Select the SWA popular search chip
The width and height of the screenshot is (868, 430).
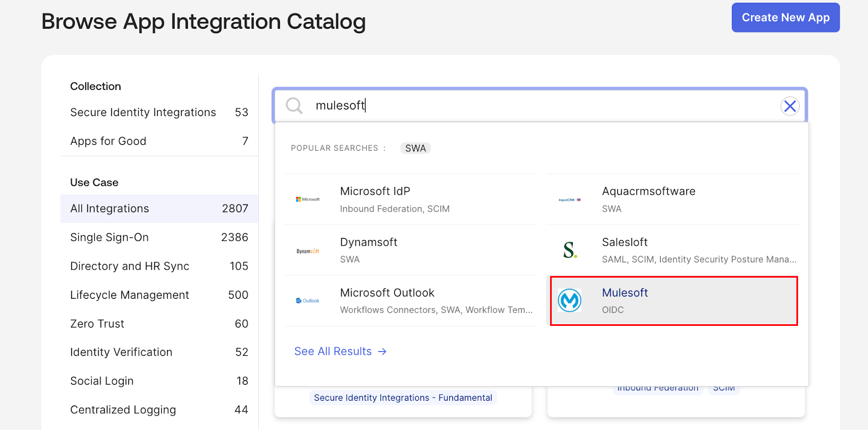pyautogui.click(x=416, y=148)
